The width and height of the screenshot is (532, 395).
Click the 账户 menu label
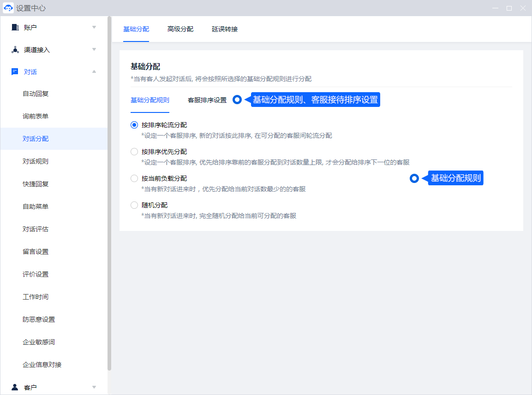[30, 28]
